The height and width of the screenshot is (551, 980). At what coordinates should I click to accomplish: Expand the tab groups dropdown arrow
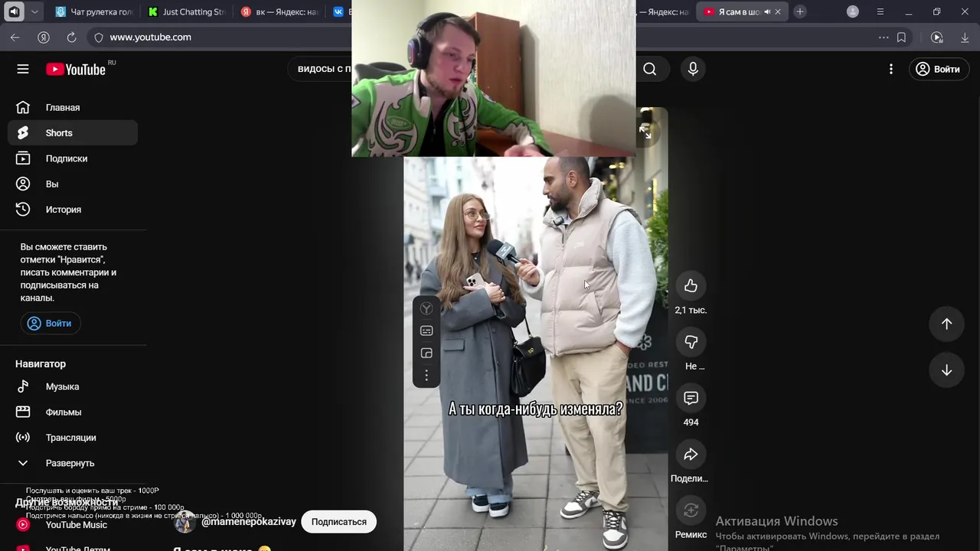34,11
